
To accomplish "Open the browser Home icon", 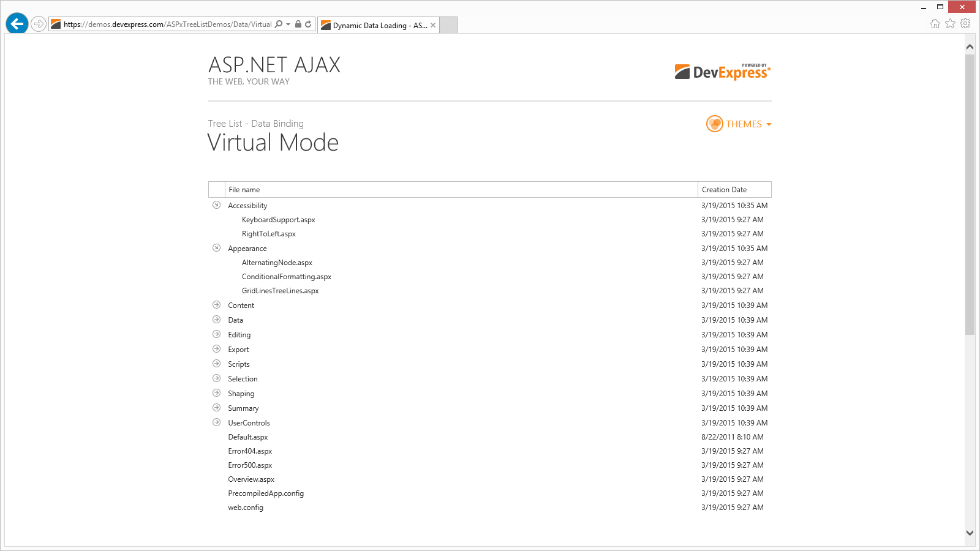I will pos(935,24).
